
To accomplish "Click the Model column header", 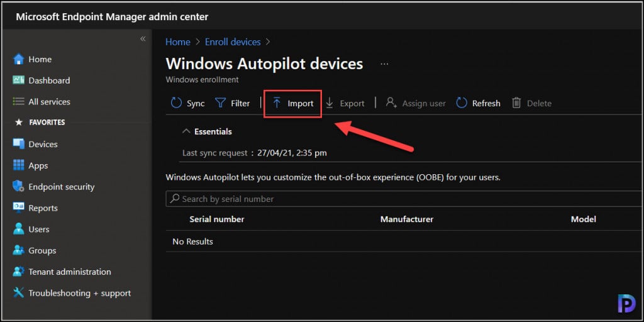I will pos(583,219).
